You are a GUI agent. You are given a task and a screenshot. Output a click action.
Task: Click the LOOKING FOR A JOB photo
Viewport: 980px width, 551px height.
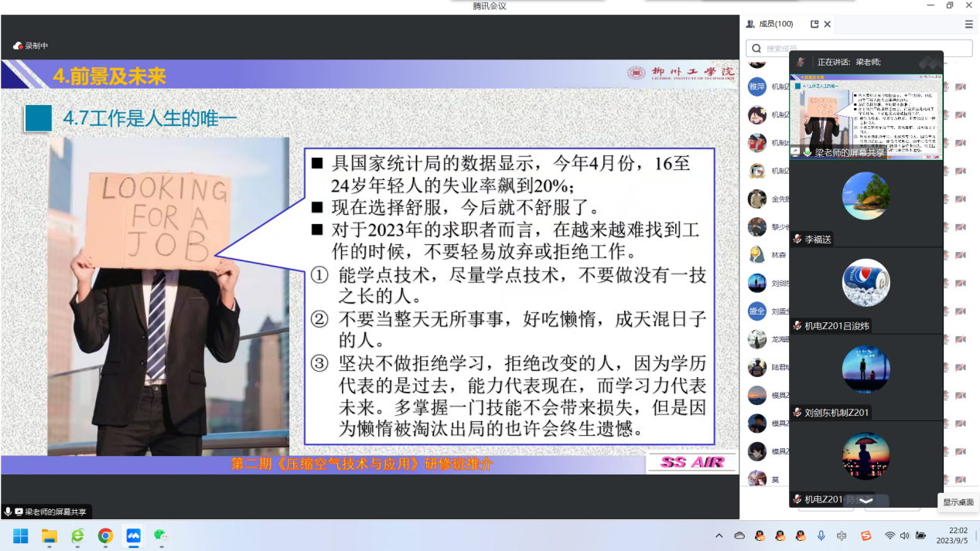coord(169,297)
